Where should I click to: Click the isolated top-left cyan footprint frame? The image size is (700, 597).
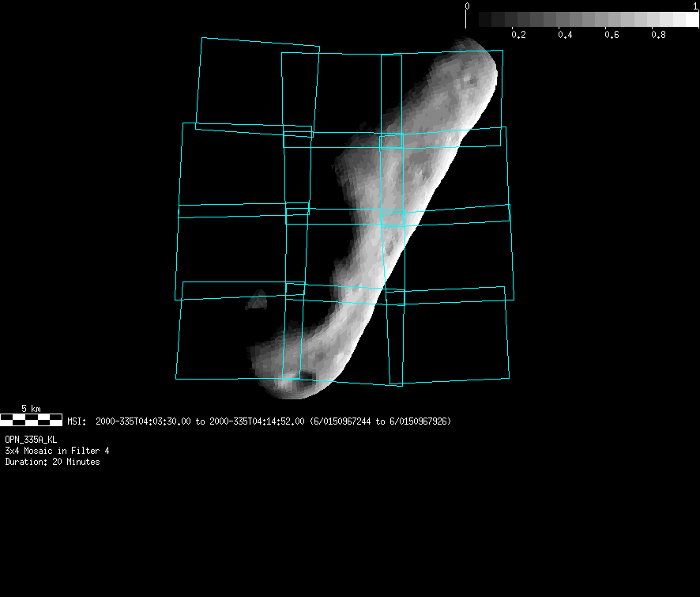tap(257, 85)
